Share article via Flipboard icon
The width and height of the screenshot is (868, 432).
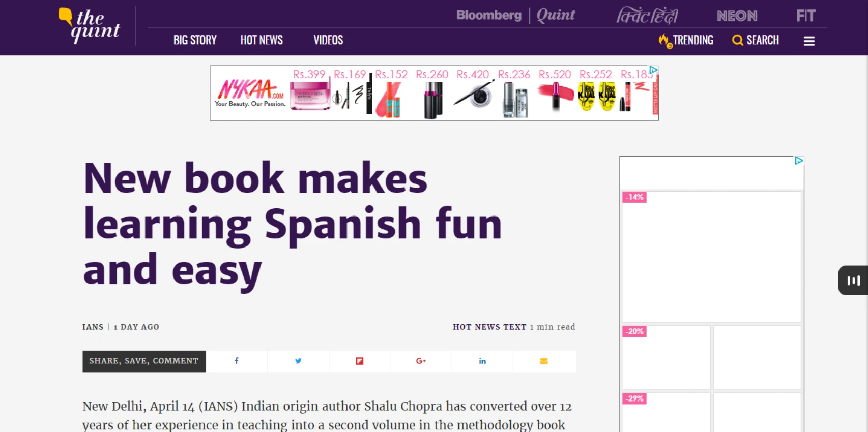tap(360, 361)
